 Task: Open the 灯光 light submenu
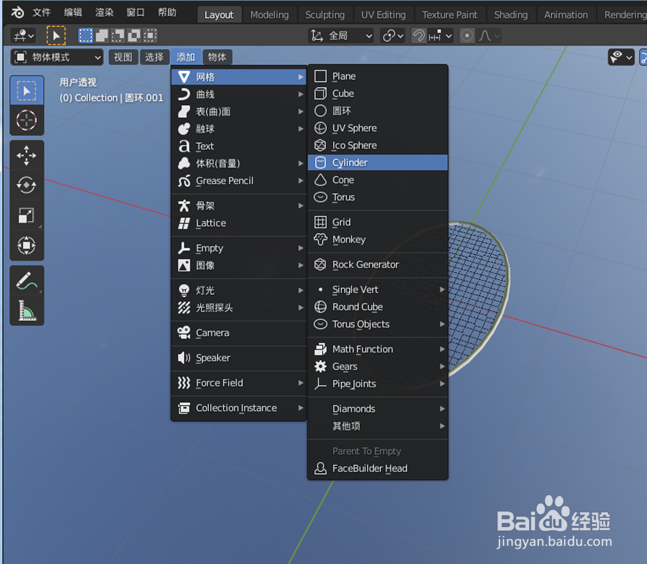tap(239, 290)
